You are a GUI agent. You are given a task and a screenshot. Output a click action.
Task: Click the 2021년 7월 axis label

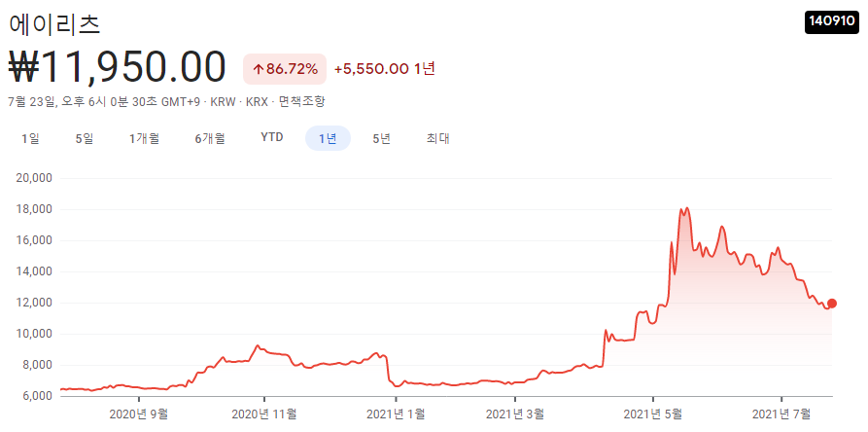pyautogui.click(x=781, y=414)
